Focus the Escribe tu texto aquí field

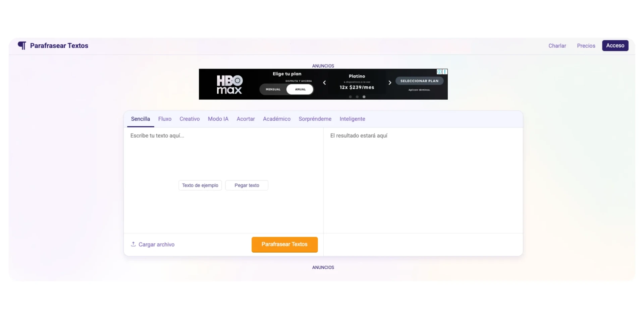(223, 154)
